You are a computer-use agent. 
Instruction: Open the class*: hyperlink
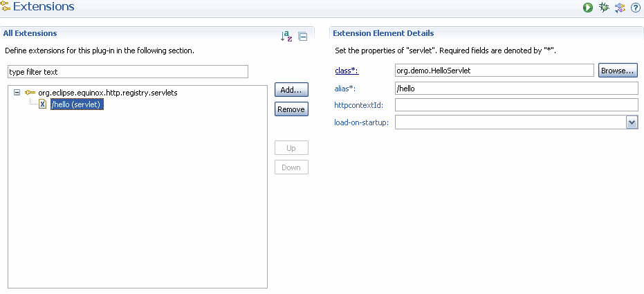pyautogui.click(x=347, y=71)
